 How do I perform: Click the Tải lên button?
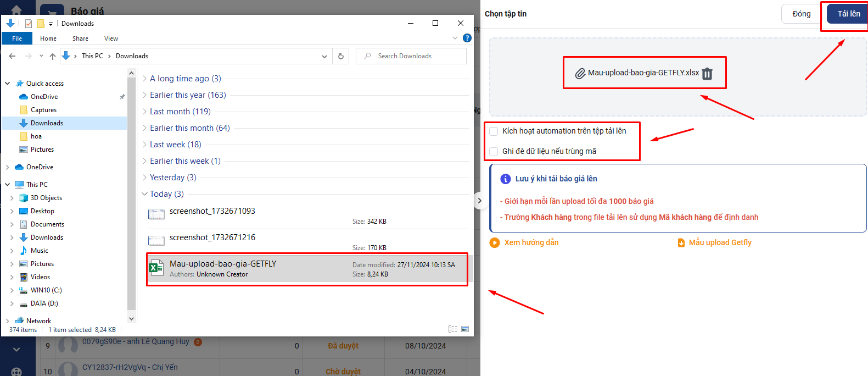pos(848,14)
